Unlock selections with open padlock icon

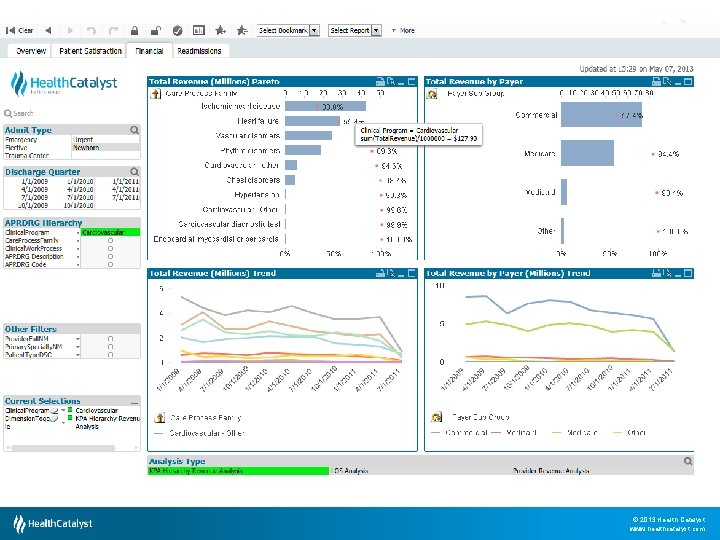(x=156, y=30)
